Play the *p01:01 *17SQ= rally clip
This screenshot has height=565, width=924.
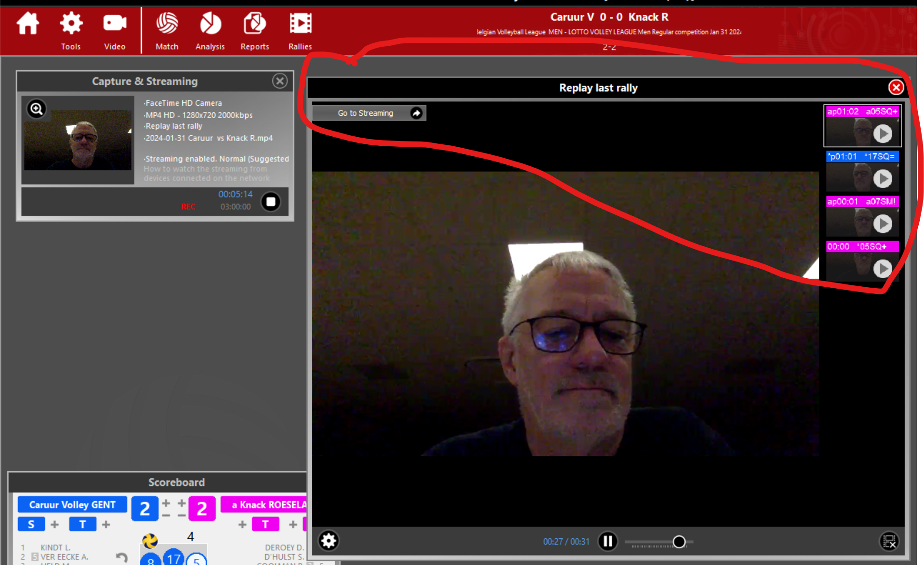coord(883,179)
